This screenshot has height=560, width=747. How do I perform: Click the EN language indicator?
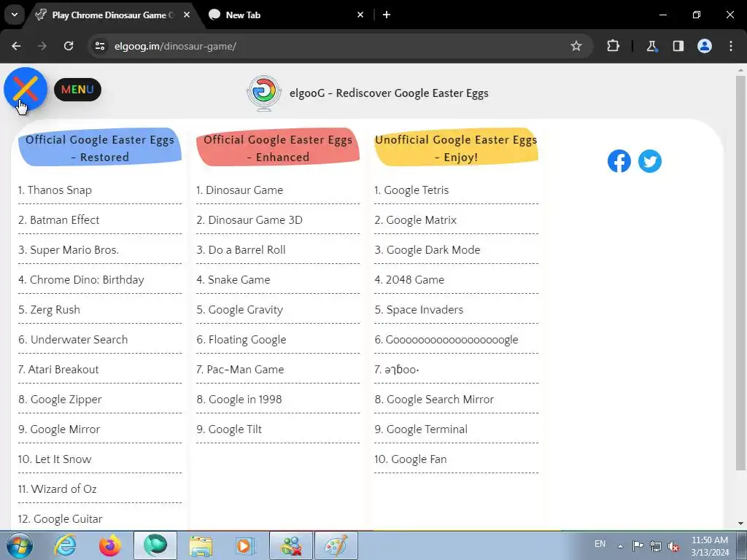(600, 544)
